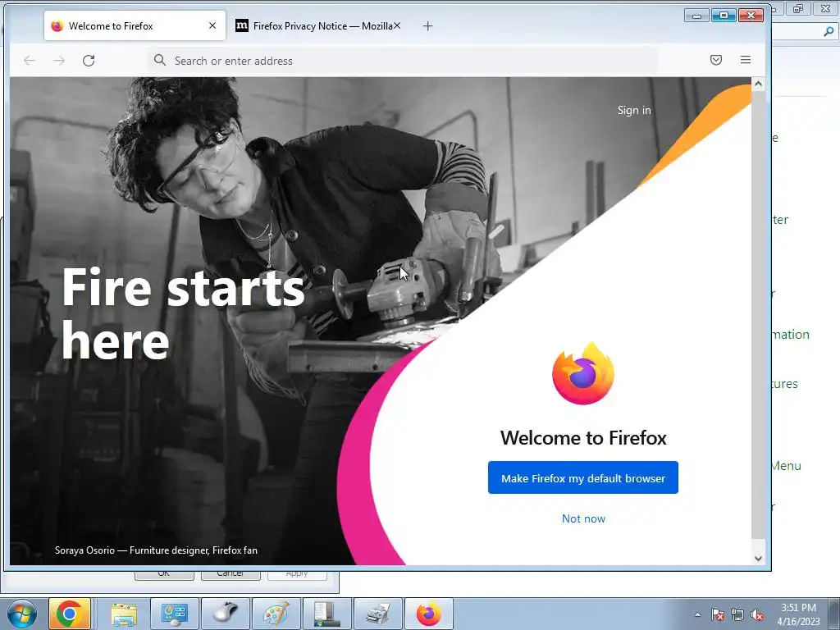Open the computer tower taskbar icon

pos(326,614)
